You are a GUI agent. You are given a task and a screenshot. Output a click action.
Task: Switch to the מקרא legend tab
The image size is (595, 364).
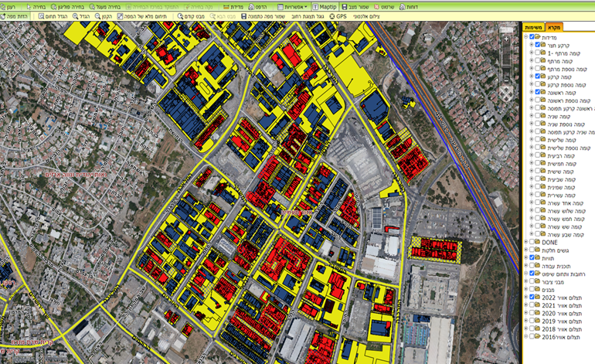tap(556, 26)
